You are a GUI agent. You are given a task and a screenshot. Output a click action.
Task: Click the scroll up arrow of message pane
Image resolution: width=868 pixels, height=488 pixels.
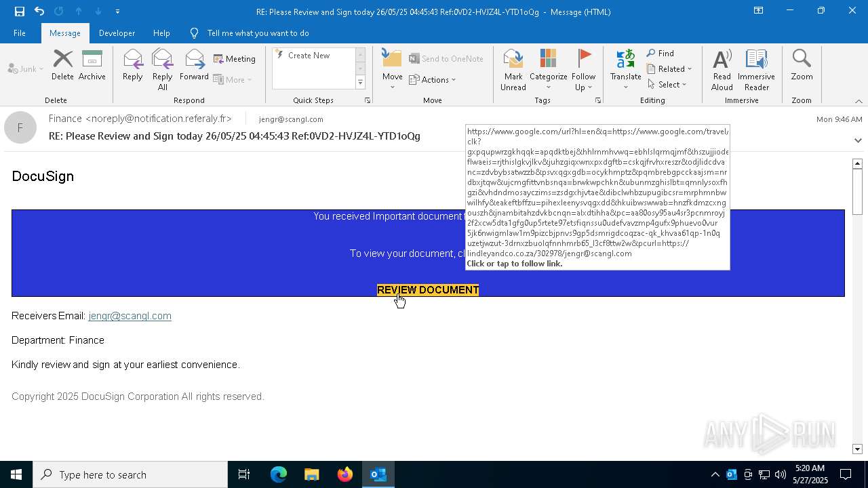857,163
